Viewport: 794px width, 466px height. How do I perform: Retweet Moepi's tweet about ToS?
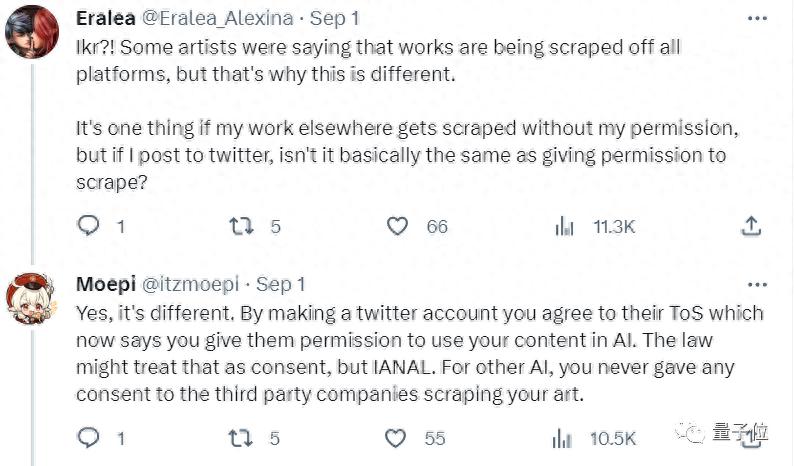click(240, 437)
